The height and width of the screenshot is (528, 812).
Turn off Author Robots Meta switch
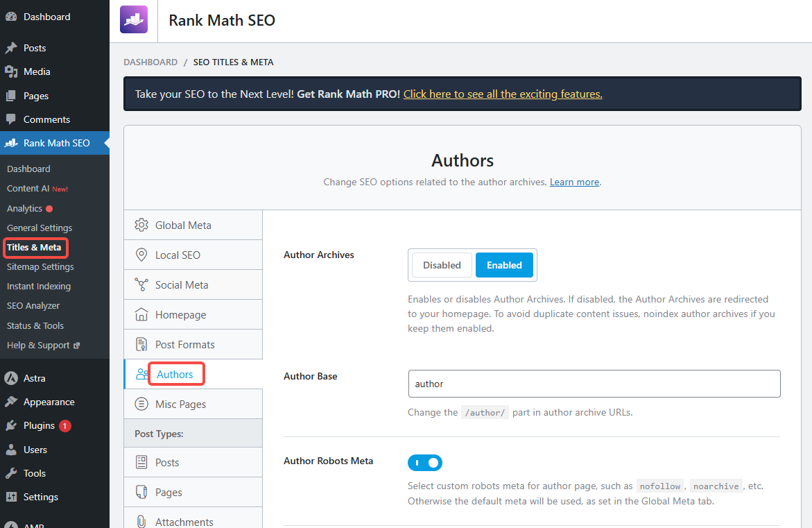point(424,463)
